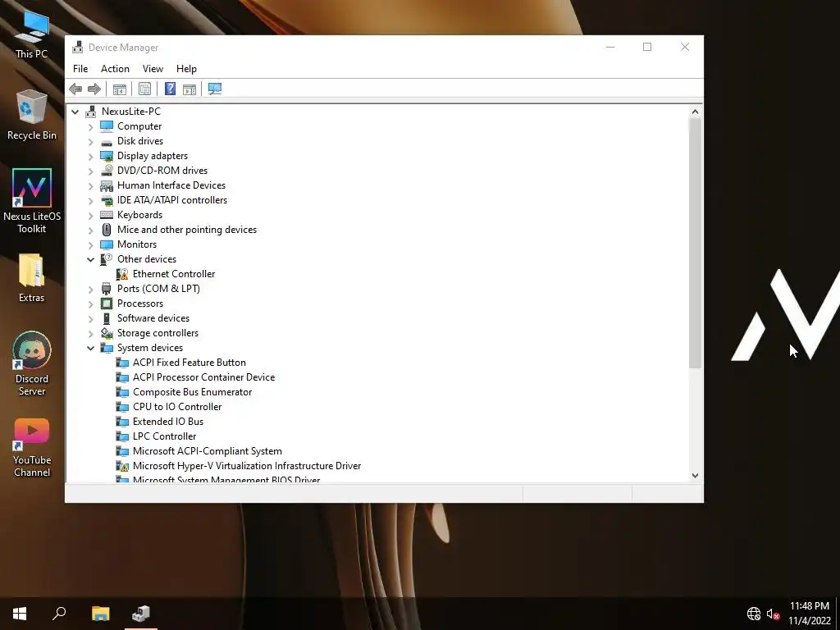Screen dimensions: 840x630
Task: Close the Device Manager window
Action: click(685, 47)
